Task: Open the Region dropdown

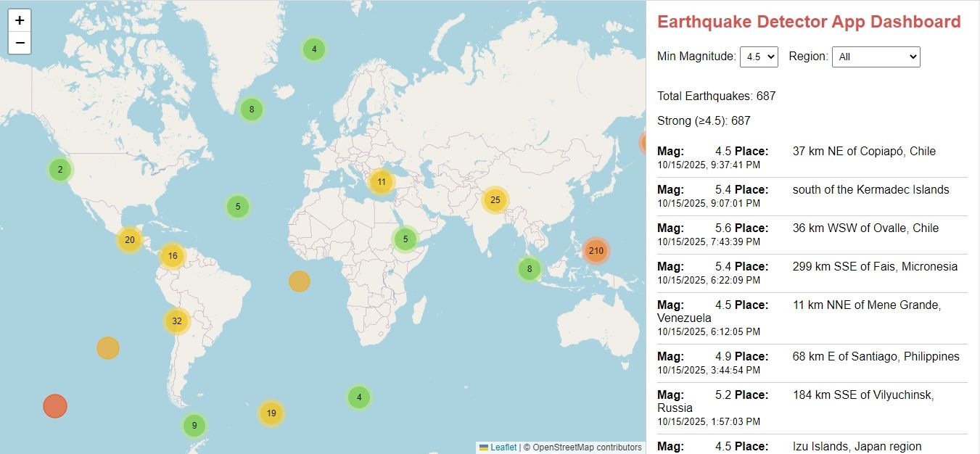Action: point(876,57)
